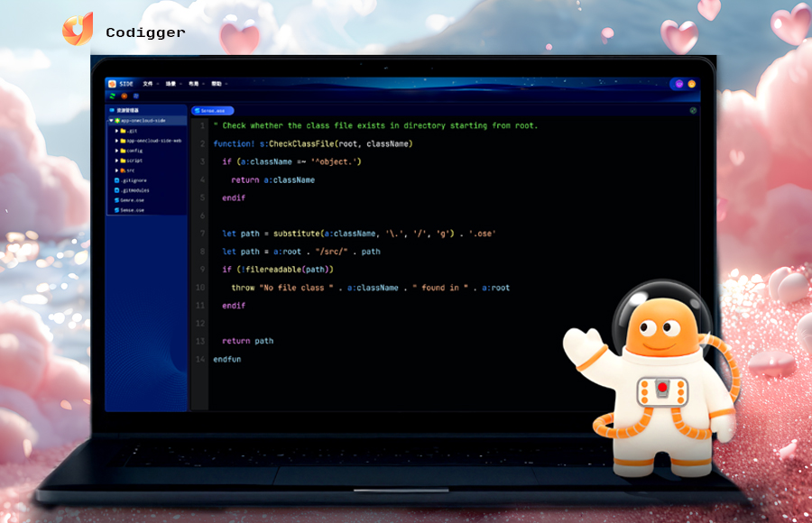Click the SIDE title text
This screenshot has width=812, height=523.
tap(126, 83)
